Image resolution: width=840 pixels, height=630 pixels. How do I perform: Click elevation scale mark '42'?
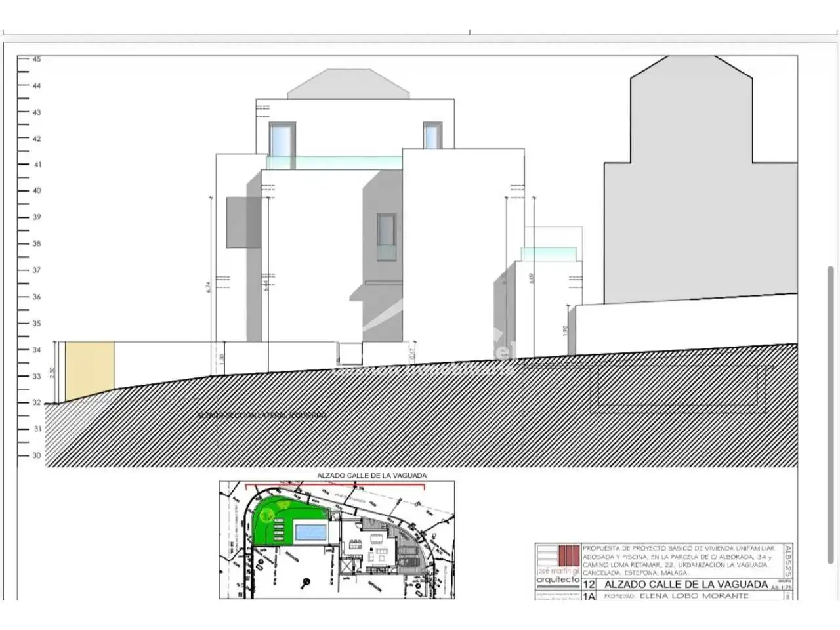click(37, 138)
